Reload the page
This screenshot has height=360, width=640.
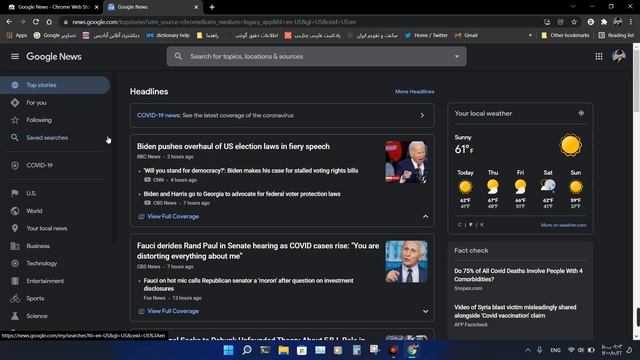36,22
